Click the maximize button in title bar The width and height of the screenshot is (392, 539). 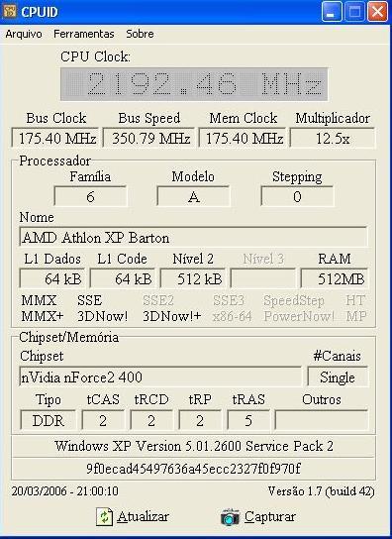pyautogui.click(x=354, y=11)
